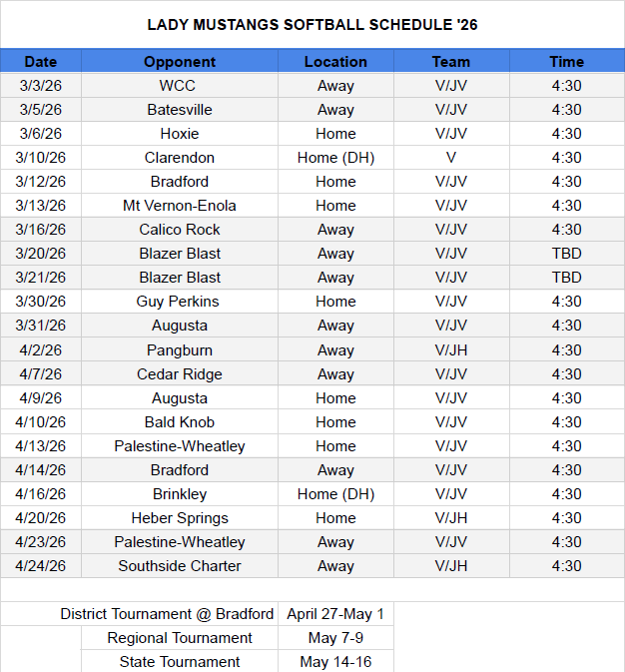
Task: Click the Cedar Ridge opponent cell
Action: pyautogui.click(x=180, y=374)
